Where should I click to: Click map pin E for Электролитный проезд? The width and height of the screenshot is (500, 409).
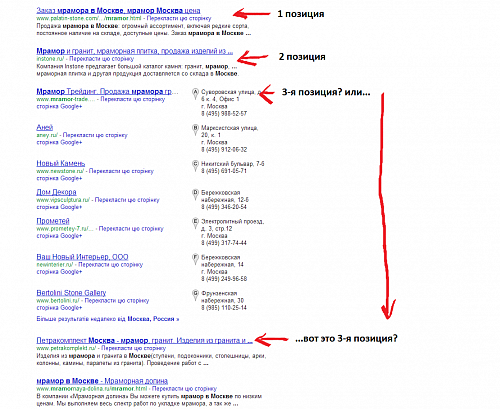coord(195,223)
